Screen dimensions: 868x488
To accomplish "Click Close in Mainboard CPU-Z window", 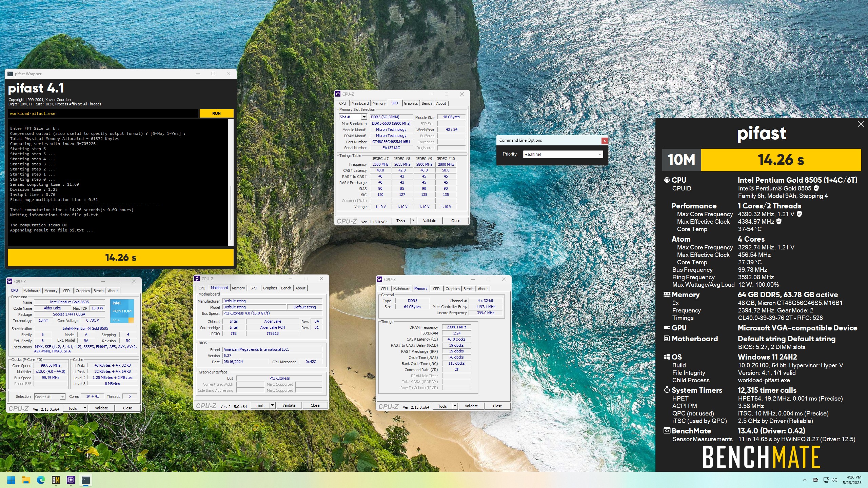I will [315, 406].
